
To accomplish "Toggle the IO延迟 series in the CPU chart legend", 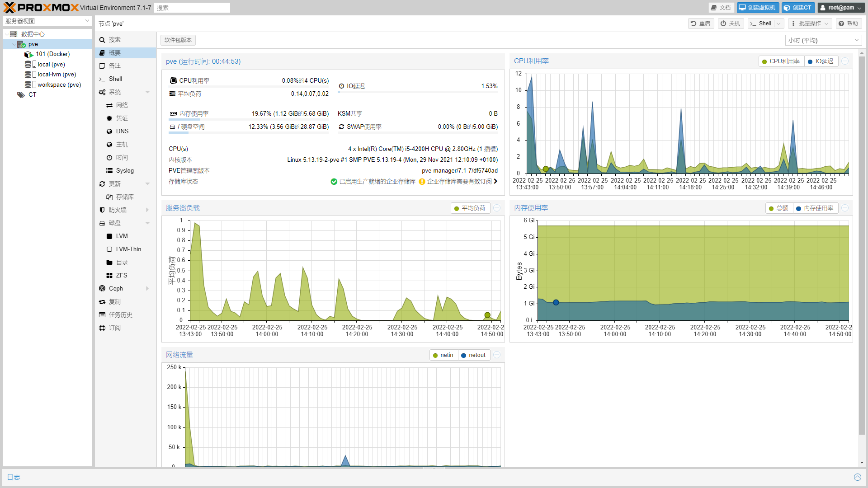I will tap(821, 61).
